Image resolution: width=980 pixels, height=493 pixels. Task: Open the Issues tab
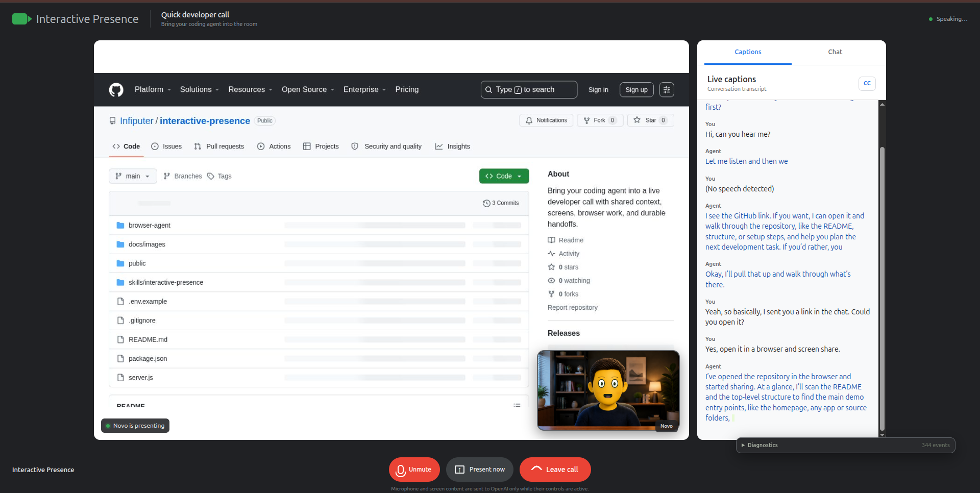click(x=167, y=146)
